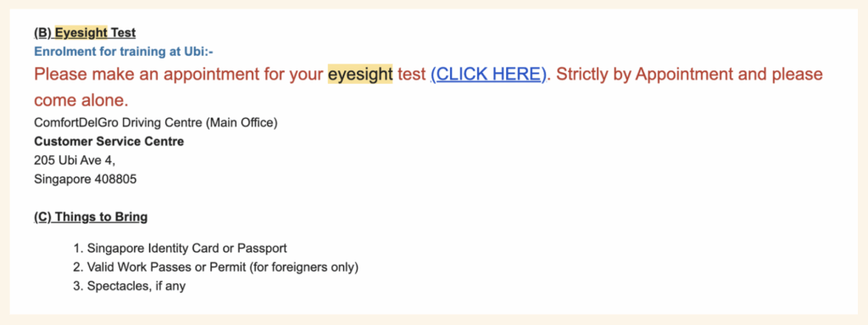
Task: Click the (B) Eyesight Test heading
Action: [x=85, y=33]
